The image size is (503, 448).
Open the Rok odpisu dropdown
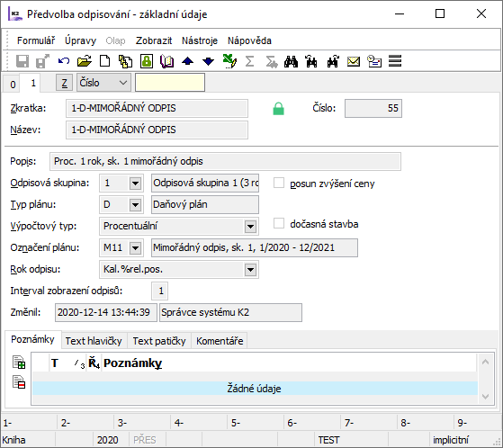[x=250, y=270]
